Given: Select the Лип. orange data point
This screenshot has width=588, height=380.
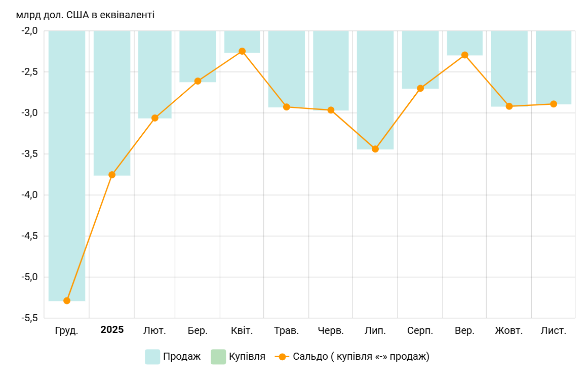Looking at the screenshot, I should 375,149.
